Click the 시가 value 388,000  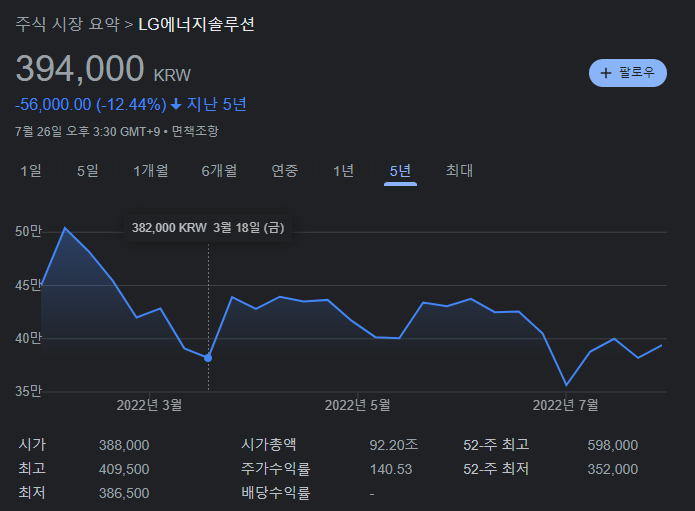pos(124,445)
